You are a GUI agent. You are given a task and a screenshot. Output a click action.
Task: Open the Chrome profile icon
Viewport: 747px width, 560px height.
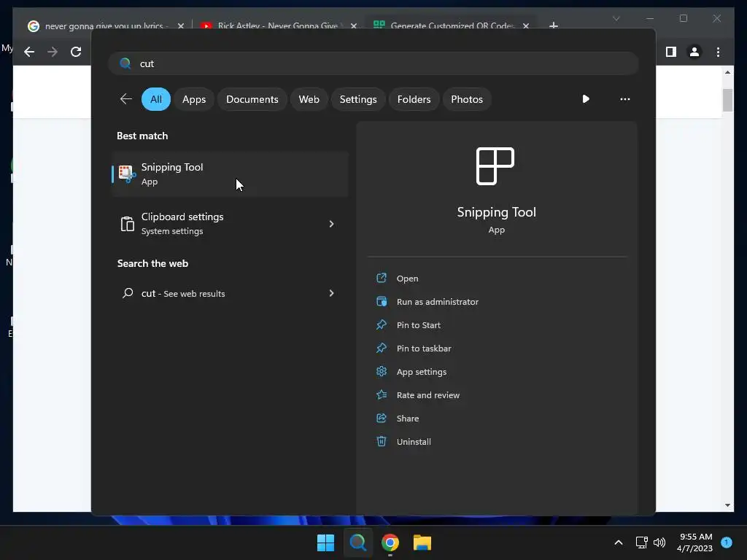click(694, 52)
